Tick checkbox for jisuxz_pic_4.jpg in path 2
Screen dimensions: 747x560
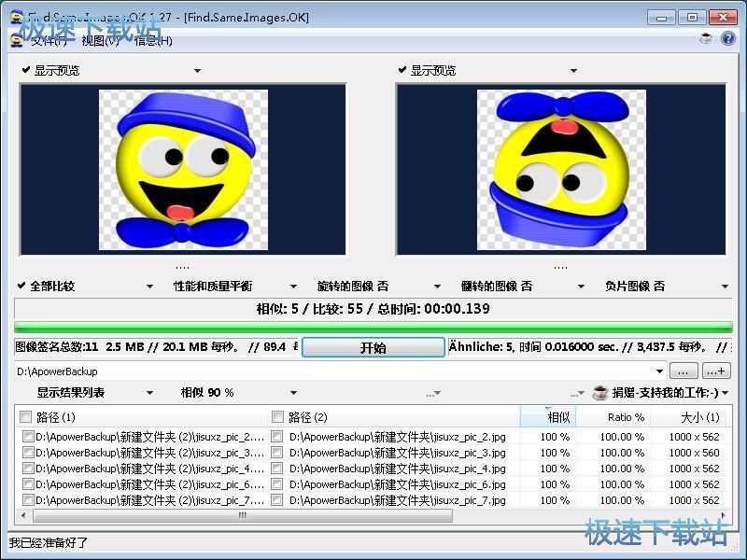[x=277, y=469]
